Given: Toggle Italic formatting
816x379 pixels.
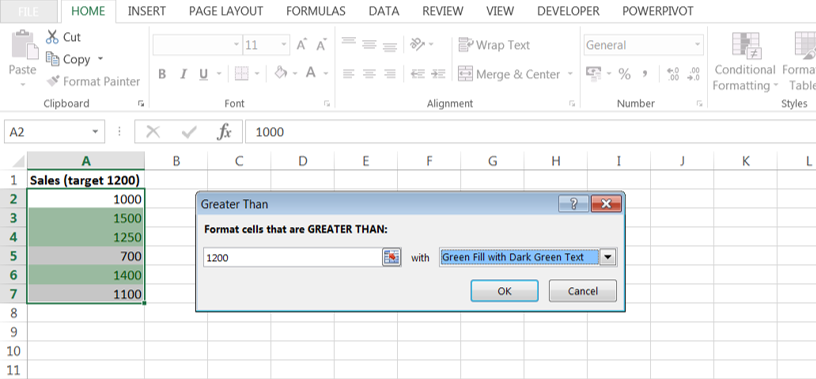Looking at the screenshot, I should (x=183, y=74).
